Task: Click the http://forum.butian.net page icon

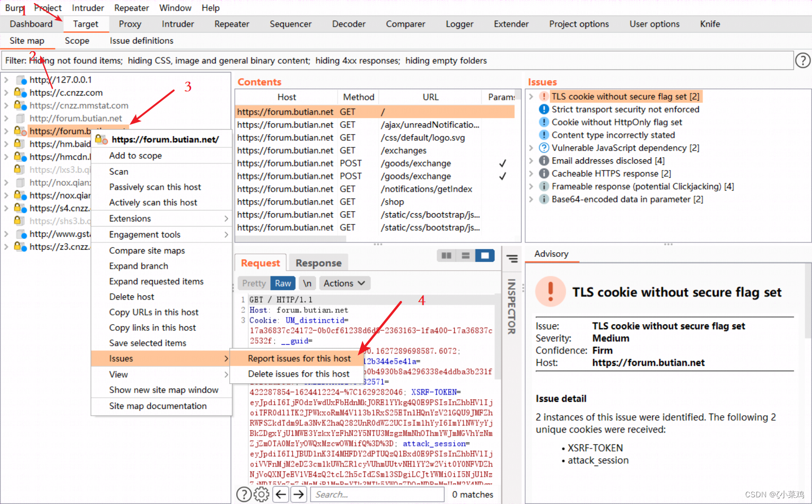Action: (x=21, y=118)
